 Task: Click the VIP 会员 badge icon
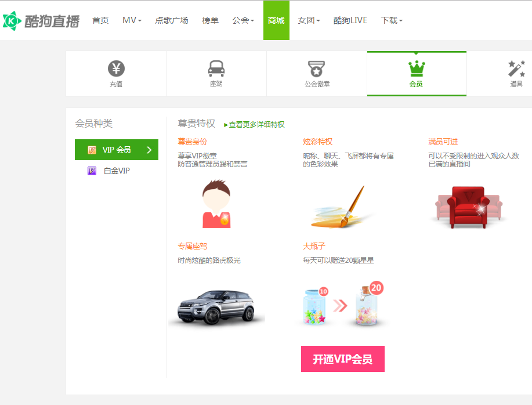click(x=92, y=150)
